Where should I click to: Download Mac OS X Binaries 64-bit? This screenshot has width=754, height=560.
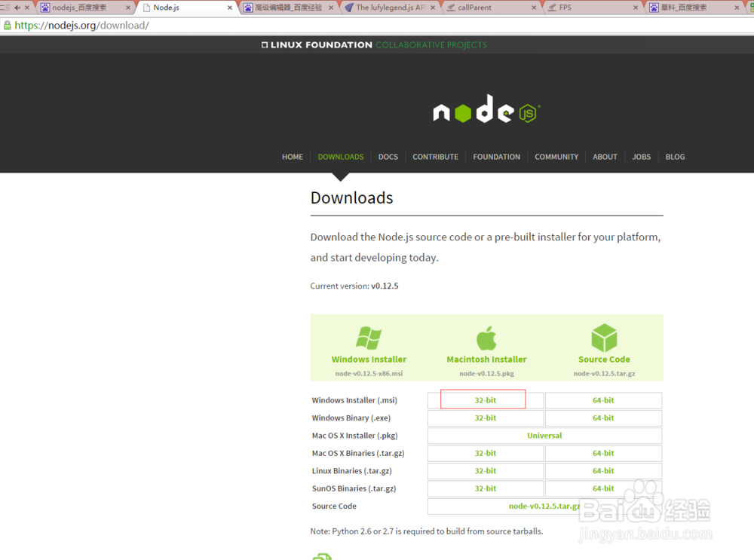603,453
